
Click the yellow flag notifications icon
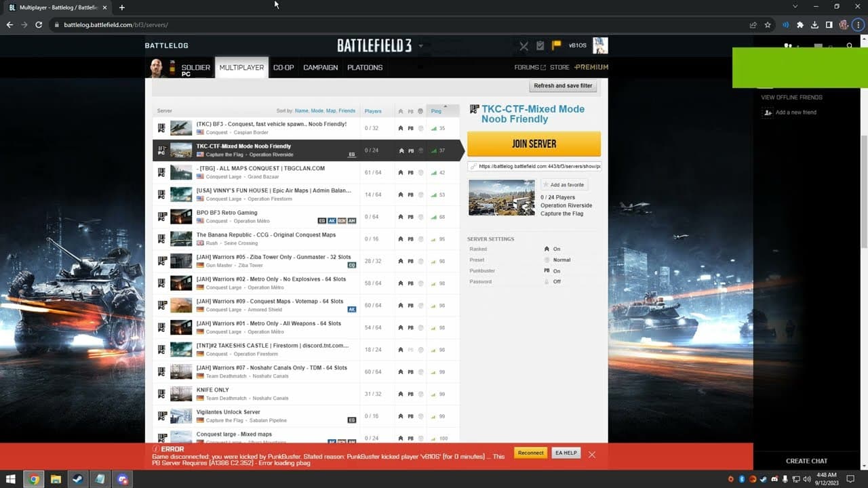tap(556, 45)
